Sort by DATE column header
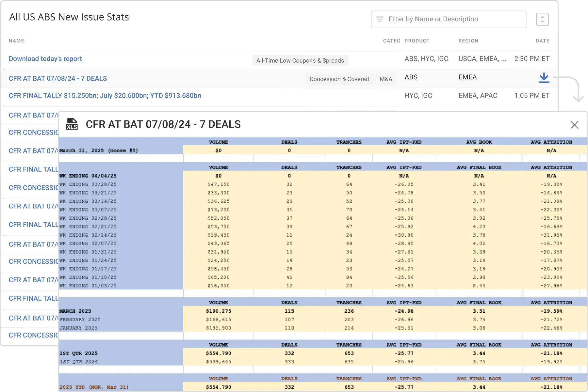This screenshot has height=392, width=588. point(542,41)
